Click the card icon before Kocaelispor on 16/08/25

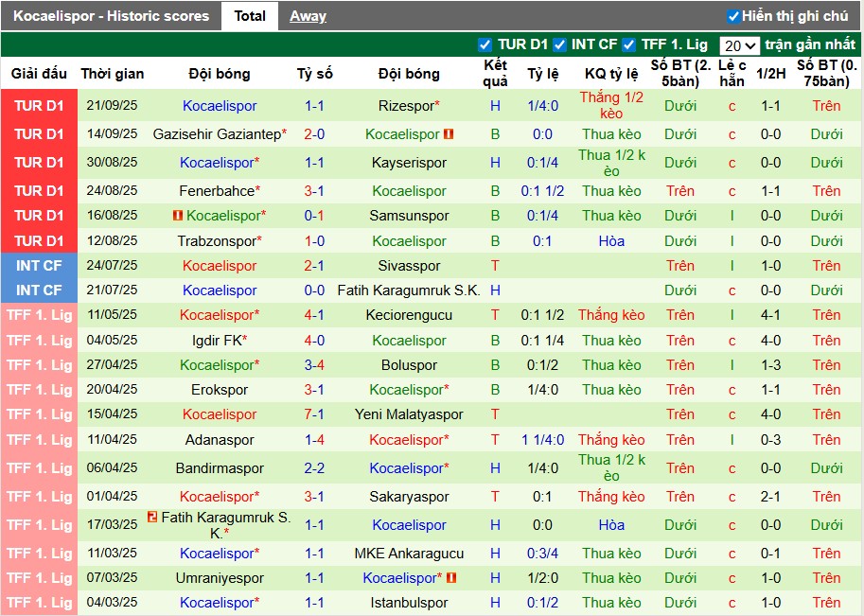177,216
